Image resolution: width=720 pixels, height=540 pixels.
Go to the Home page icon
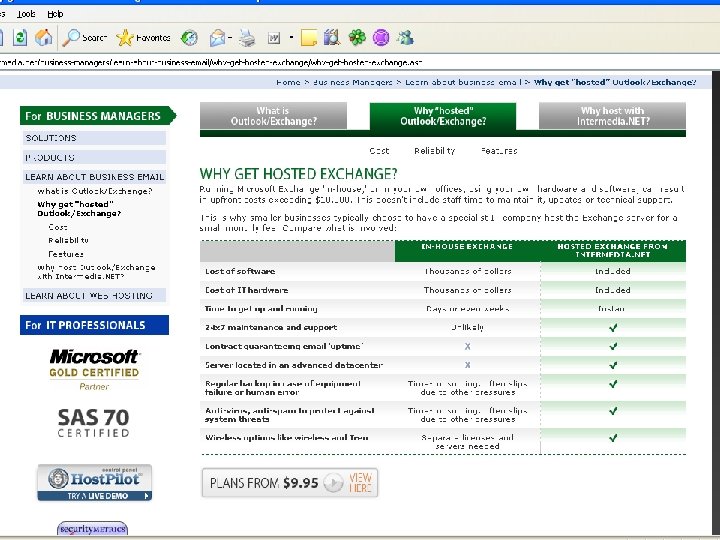(x=44, y=37)
